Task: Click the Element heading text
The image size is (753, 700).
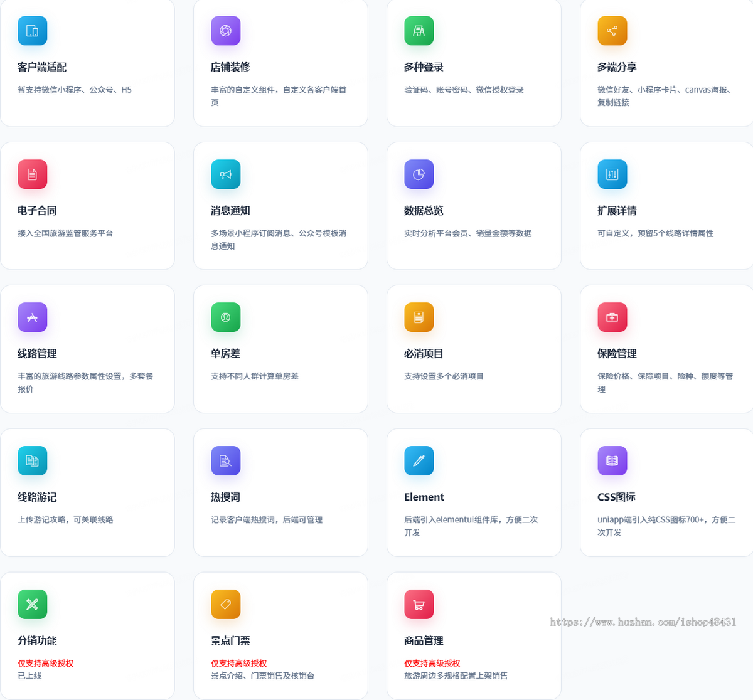Action: tap(424, 497)
